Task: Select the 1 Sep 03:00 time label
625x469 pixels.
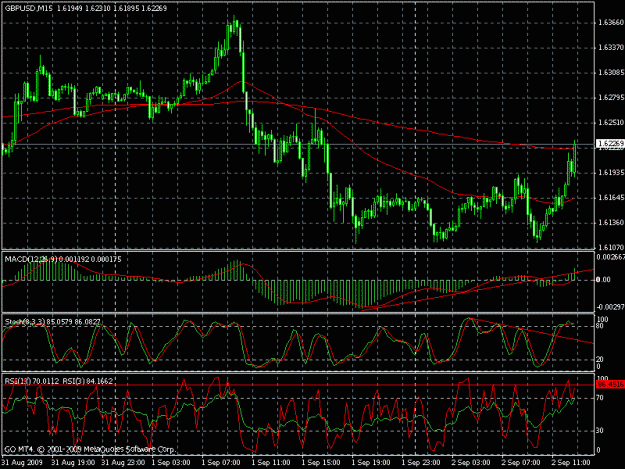Action: pos(171,463)
